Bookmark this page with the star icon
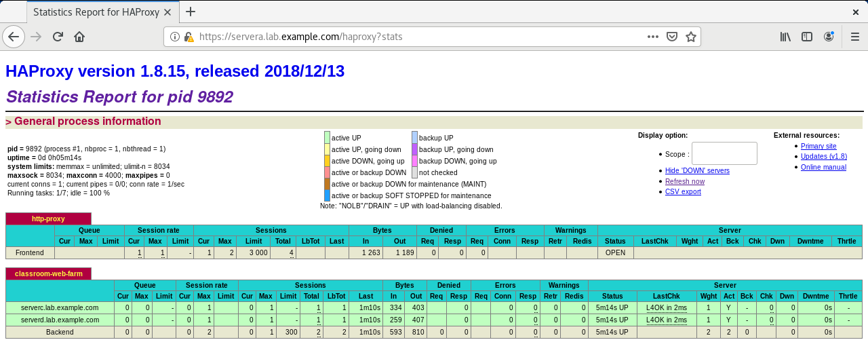 pos(690,37)
